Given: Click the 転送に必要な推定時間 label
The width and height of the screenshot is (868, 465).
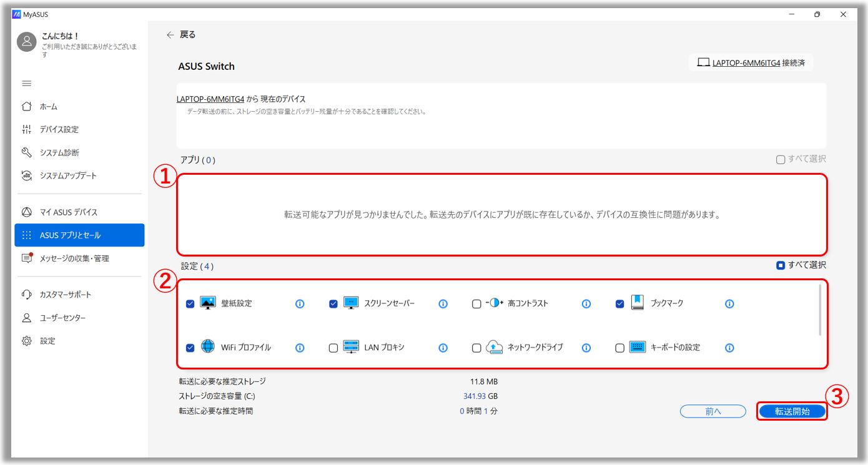Looking at the screenshot, I should click(216, 411).
